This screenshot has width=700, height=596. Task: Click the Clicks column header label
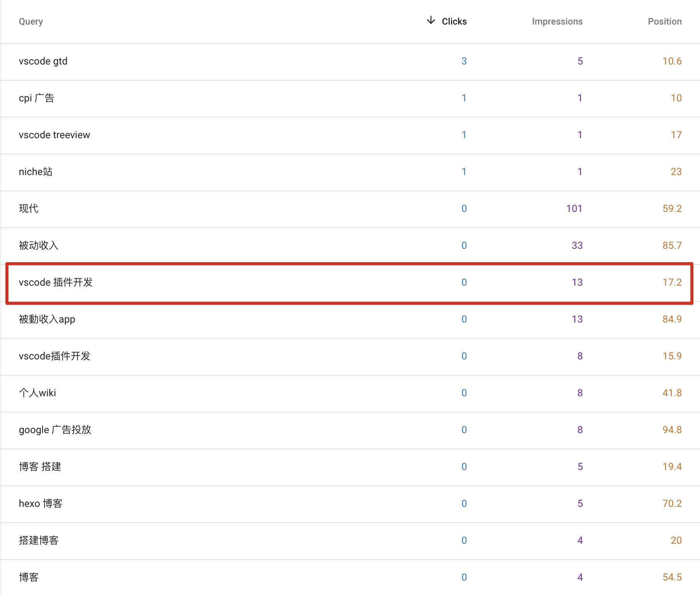pyautogui.click(x=454, y=22)
